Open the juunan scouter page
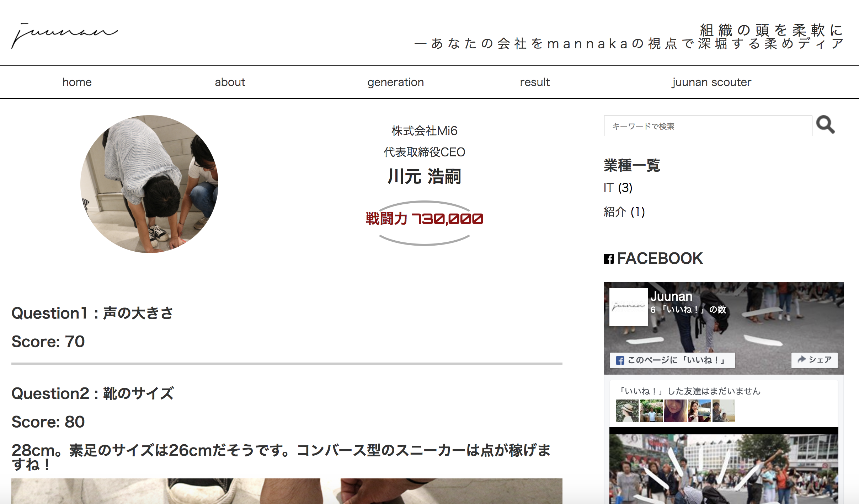Screen dimensions: 859x504 [x=711, y=82]
